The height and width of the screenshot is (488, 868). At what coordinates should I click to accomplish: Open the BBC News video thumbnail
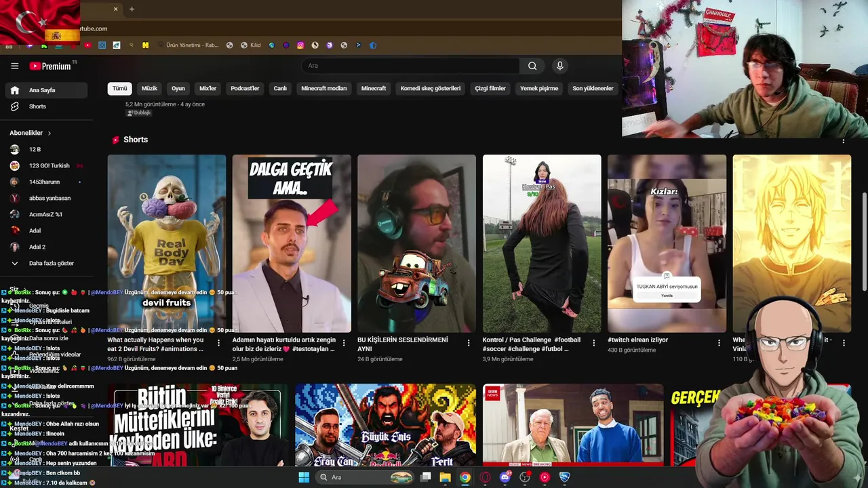(573, 425)
